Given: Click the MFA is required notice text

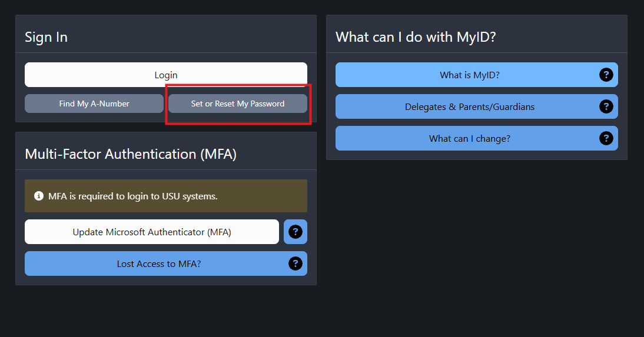Looking at the screenshot, I should [133, 196].
